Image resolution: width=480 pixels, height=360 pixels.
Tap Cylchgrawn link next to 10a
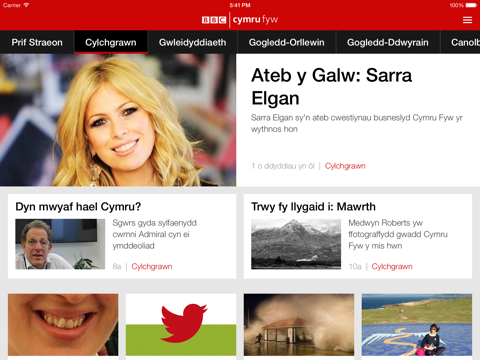[x=392, y=266]
